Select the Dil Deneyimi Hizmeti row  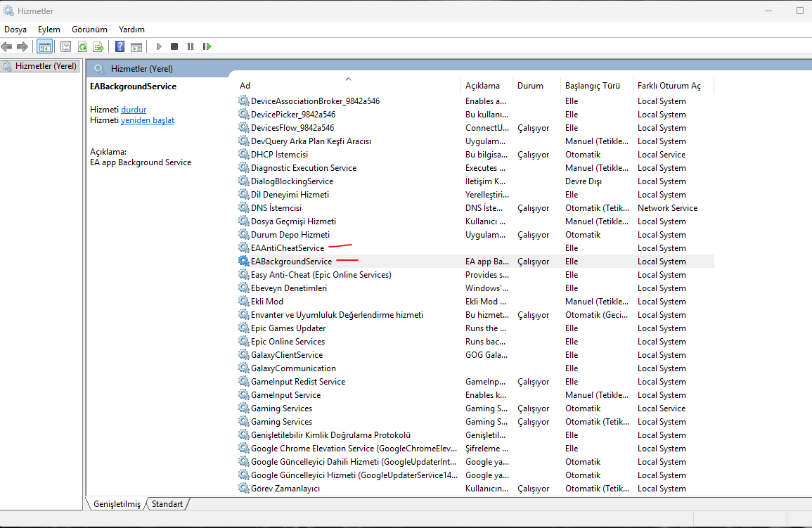[x=475, y=195]
